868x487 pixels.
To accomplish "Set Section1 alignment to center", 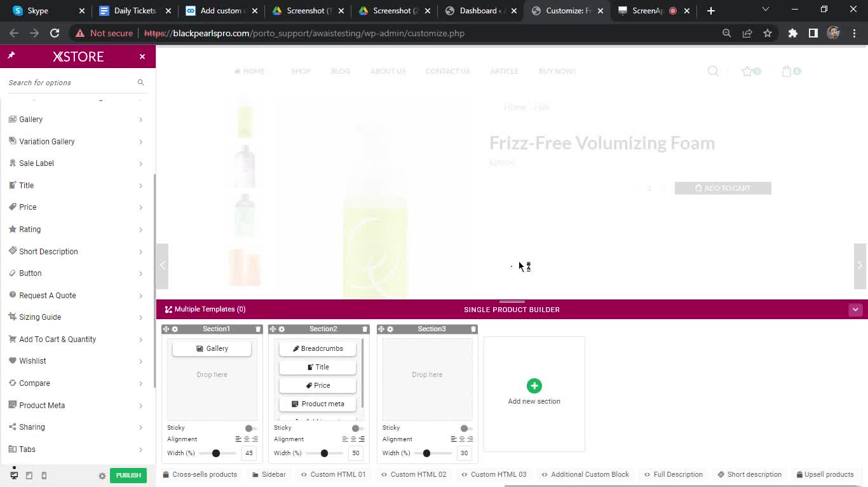I will click(247, 439).
